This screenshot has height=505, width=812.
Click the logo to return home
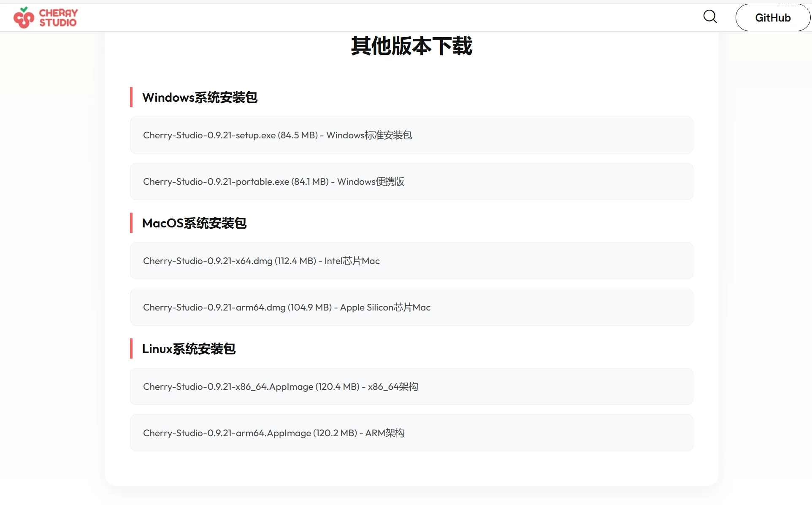tap(45, 17)
